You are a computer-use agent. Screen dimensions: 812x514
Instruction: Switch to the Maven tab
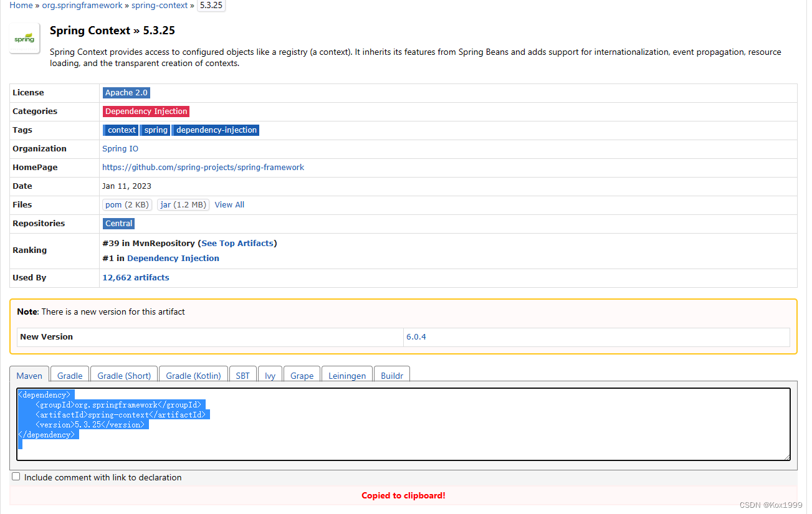coord(29,376)
